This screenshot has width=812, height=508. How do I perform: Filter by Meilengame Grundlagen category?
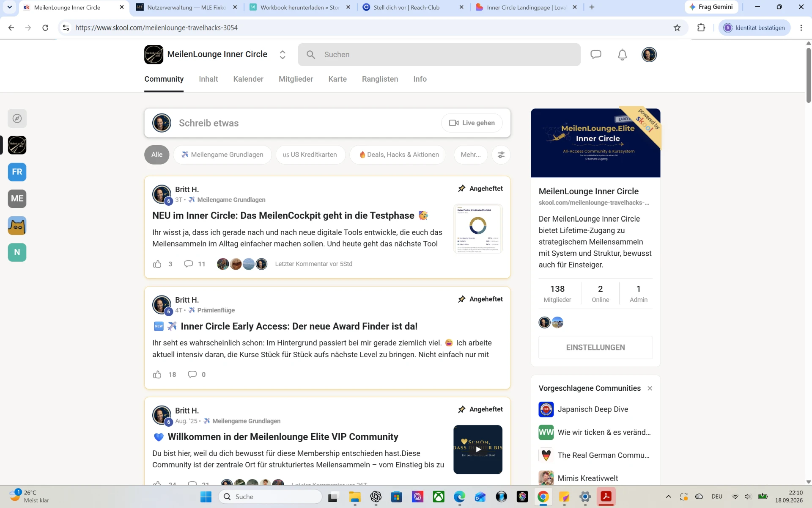(x=222, y=155)
